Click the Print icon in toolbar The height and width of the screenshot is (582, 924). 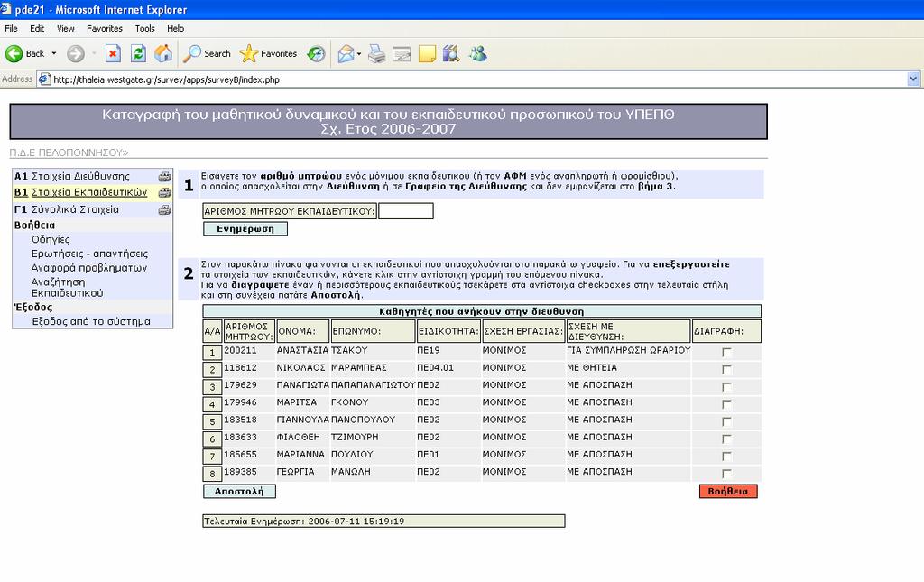click(376, 53)
